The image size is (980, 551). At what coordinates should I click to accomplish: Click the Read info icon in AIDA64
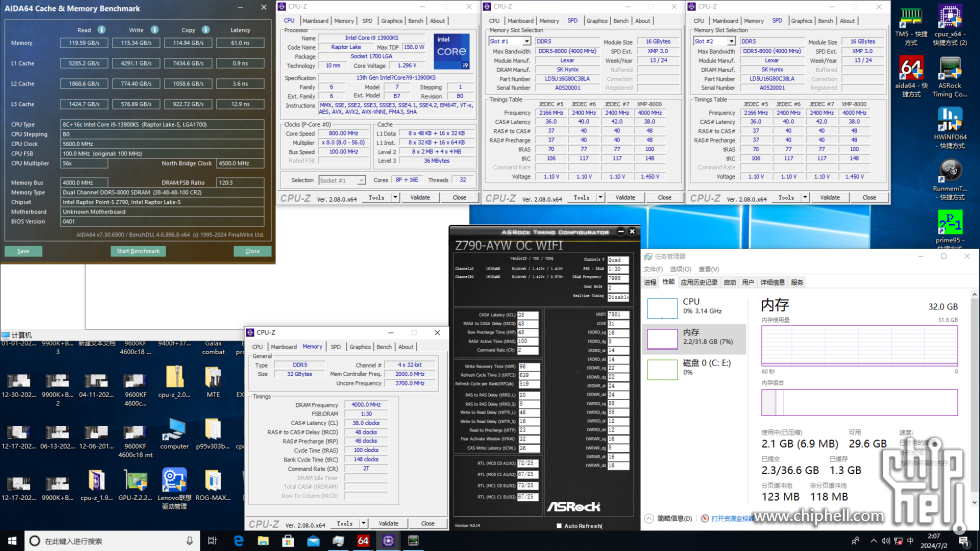click(101, 29)
